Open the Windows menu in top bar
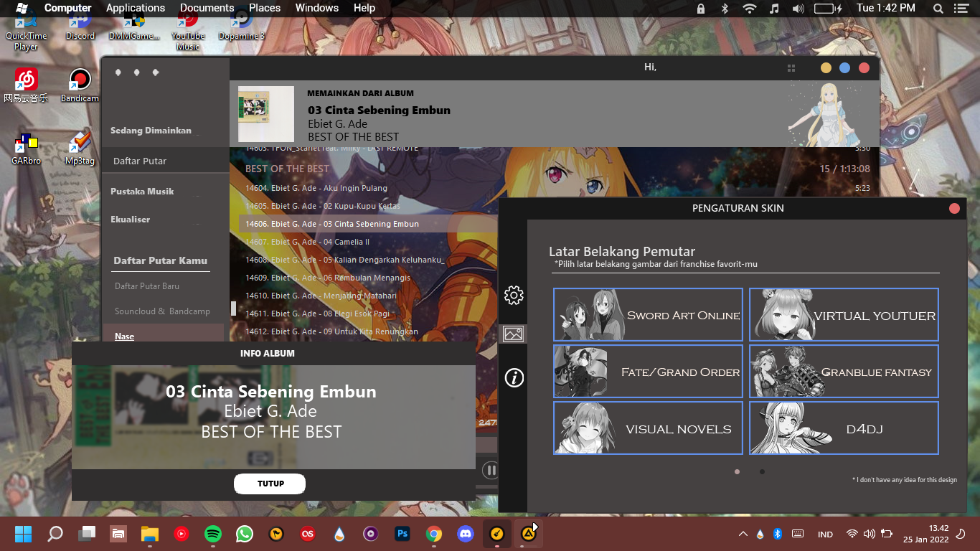Screen dimensions: 980x551 [317, 8]
